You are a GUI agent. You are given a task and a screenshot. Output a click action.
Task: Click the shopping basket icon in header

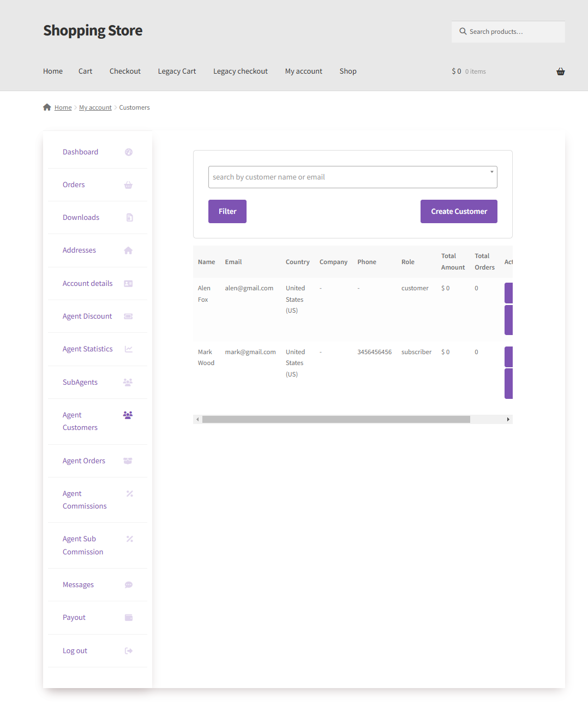coord(561,71)
